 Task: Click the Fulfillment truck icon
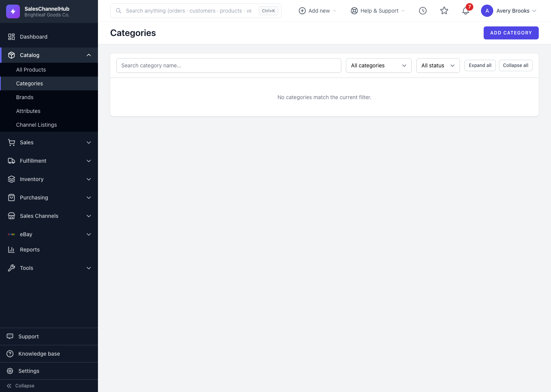click(x=11, y=161)
